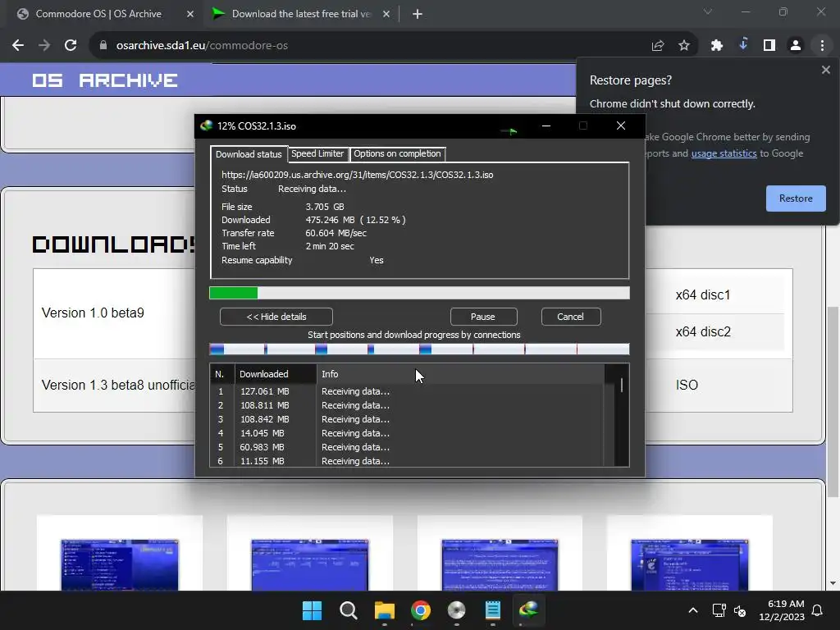Select connection row with 60.983 MB
This screenshot has width=840, height=630.
point(407,447)
